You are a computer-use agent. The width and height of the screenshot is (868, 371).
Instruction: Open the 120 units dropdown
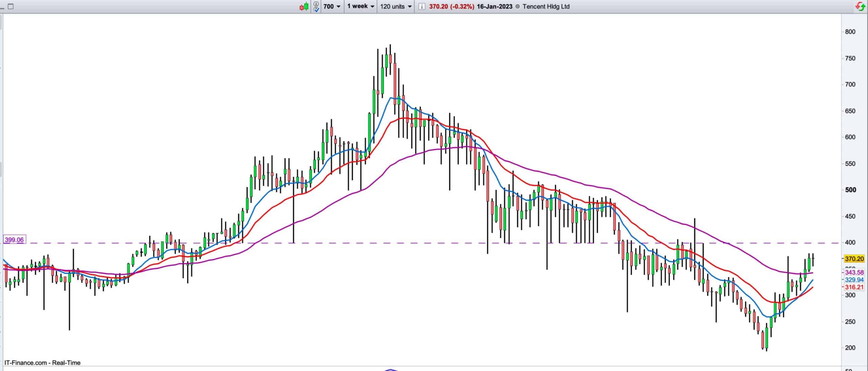396,6
